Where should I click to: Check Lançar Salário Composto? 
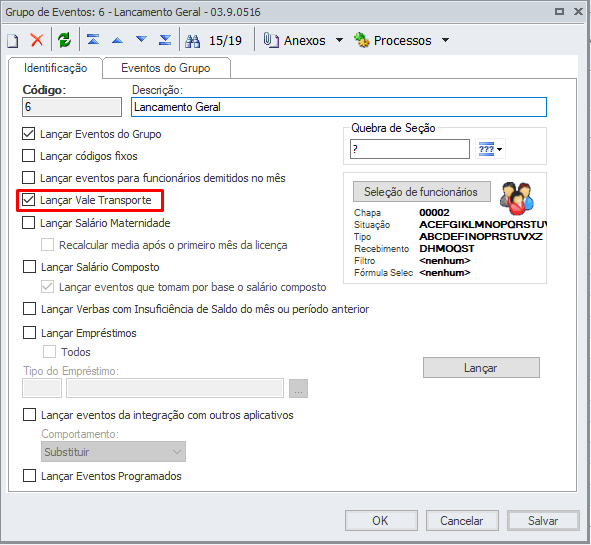[29, 266]
